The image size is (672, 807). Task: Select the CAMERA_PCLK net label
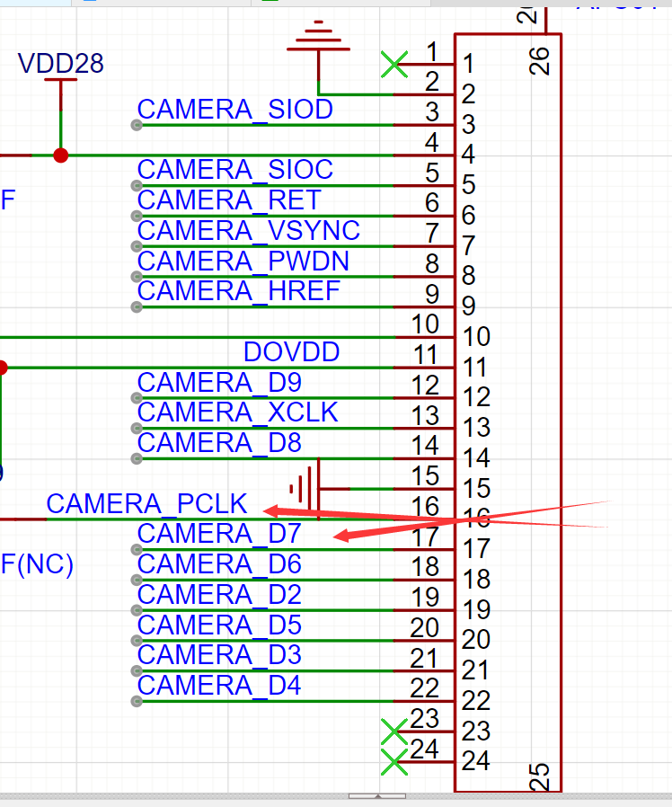point(146,504)
